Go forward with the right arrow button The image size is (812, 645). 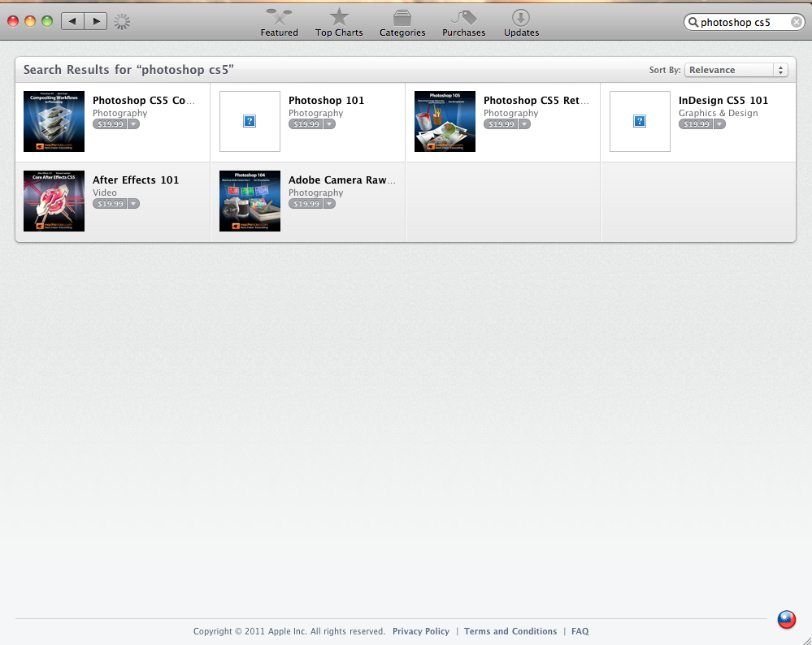coord(96,21)
